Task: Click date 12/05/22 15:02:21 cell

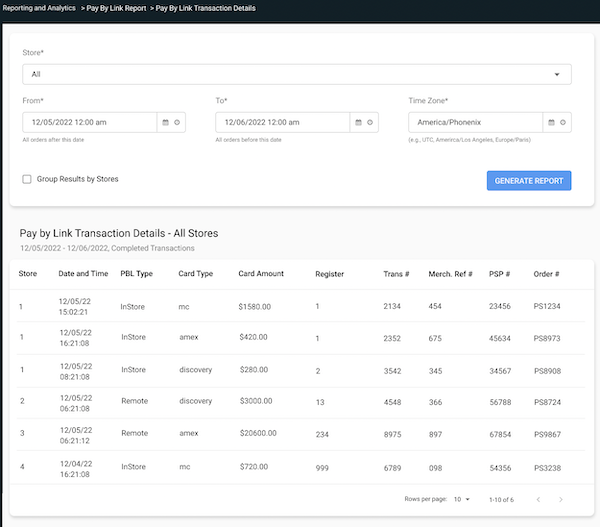Action: pyautogui.click(x=74, y=307)
